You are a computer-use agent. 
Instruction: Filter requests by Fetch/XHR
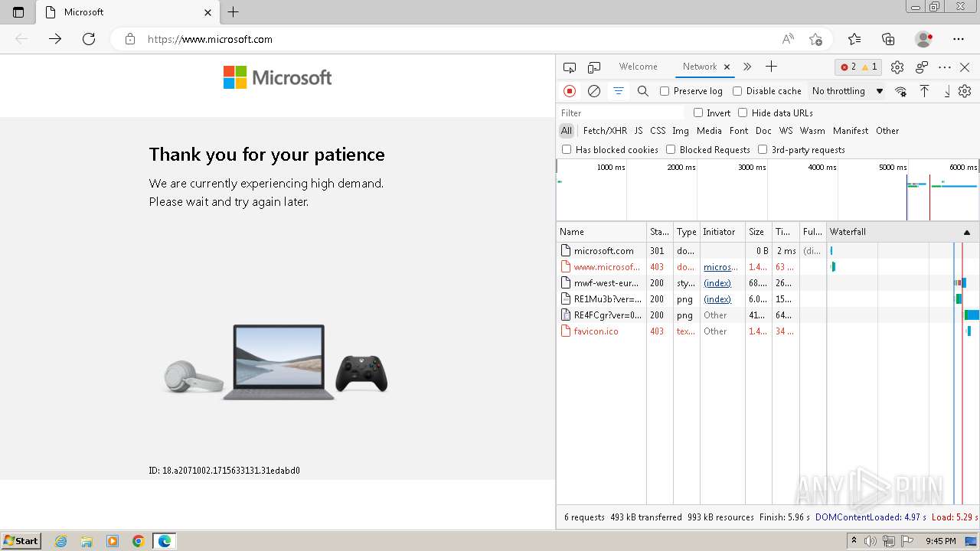pyautogui.click(x=605, y=131)
